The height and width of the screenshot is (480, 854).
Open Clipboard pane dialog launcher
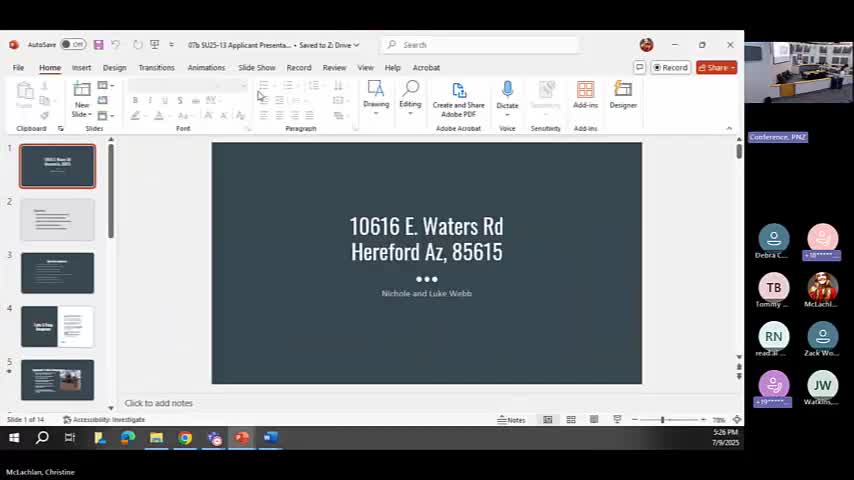coord(60,129)
